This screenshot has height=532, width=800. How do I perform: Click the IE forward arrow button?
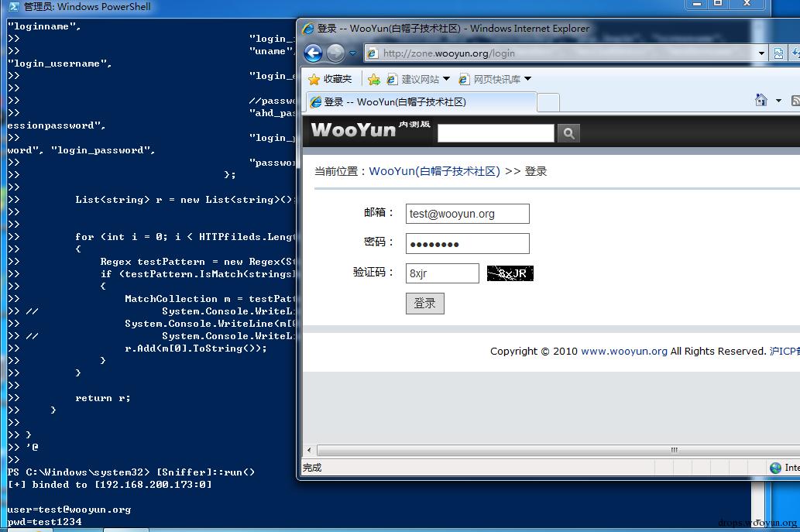[335, 53]
